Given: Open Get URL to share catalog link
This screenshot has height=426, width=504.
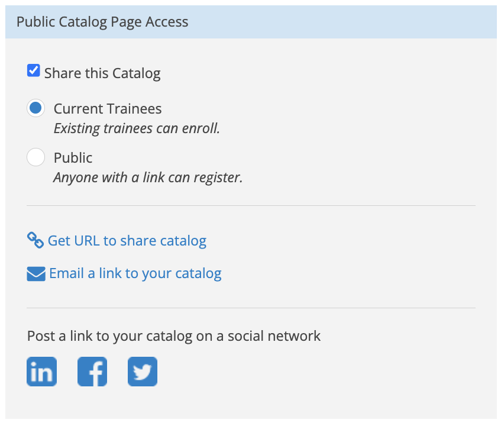Looking at the screenshot, I should click(x=127, y=240).
